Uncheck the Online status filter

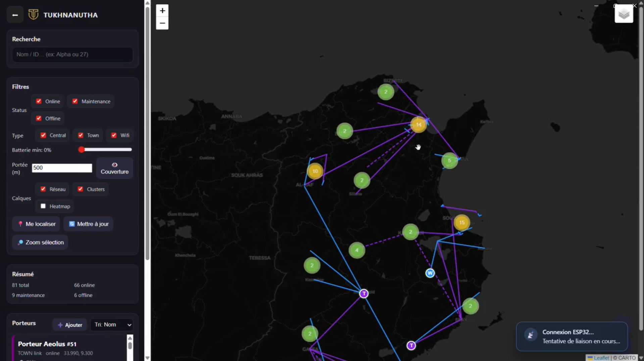[x=39, y=101]
